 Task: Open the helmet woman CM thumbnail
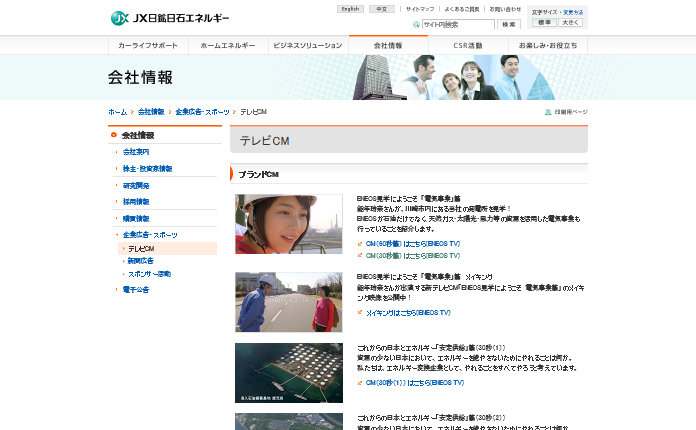288,224
